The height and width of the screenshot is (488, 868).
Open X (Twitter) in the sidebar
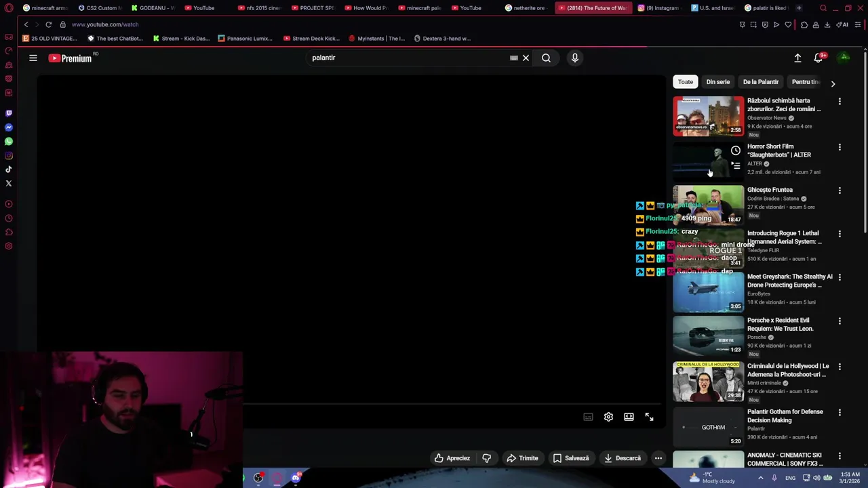coord(9,183)
